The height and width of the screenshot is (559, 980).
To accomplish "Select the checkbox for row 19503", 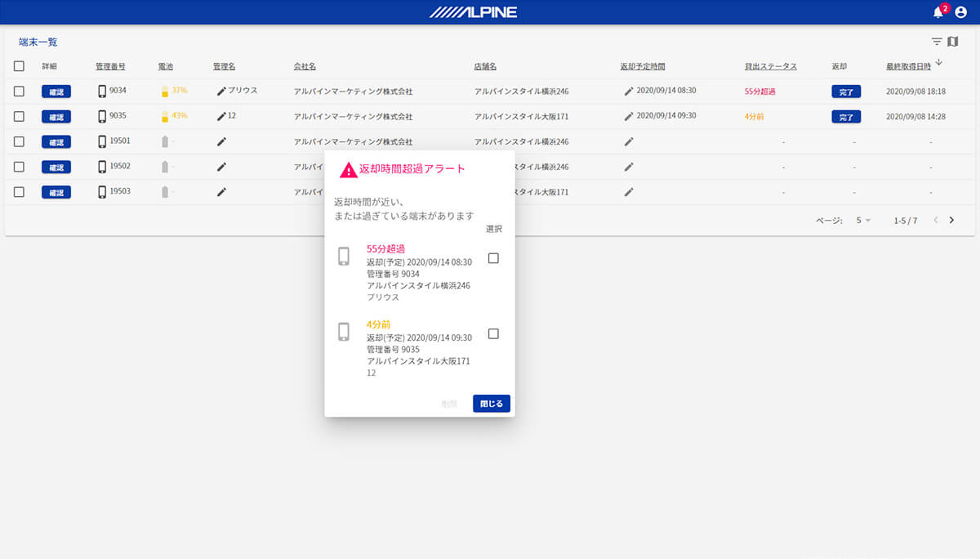I will coord(19,192).
